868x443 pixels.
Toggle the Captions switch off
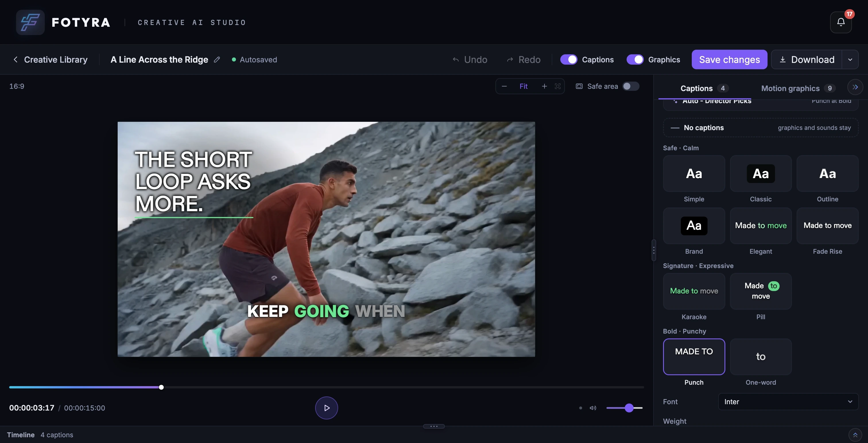(568, 60)
